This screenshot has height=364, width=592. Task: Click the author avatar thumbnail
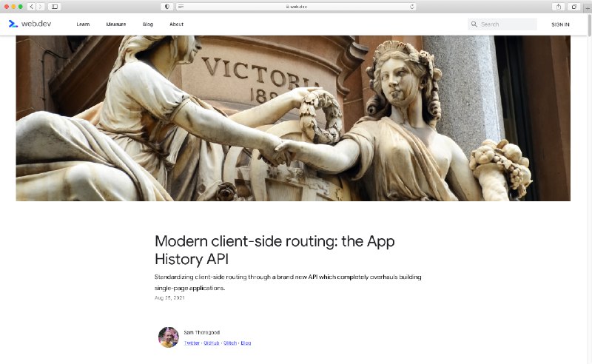(169, 337)
